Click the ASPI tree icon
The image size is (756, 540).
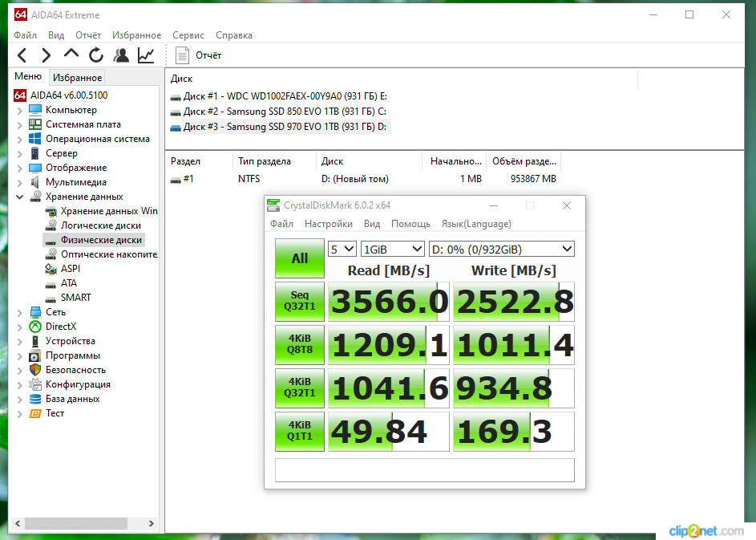tap(51, 269)
